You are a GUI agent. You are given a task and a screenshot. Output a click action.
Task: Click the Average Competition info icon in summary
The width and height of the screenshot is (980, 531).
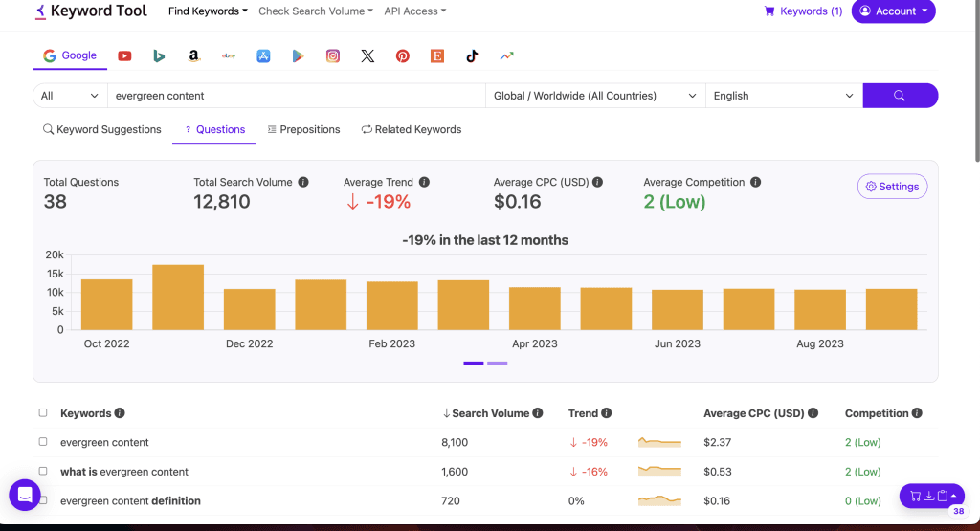point(755,182)
